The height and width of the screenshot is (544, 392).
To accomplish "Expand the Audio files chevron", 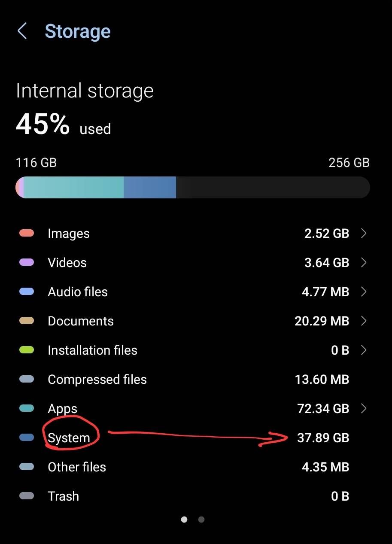I will tap(364, 292).
